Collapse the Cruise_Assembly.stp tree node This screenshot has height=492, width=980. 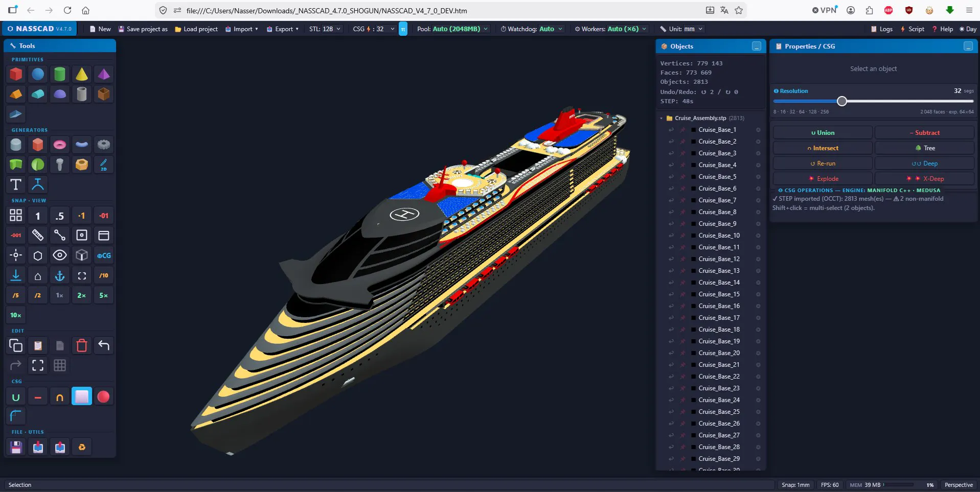click(x=661, y=118)
